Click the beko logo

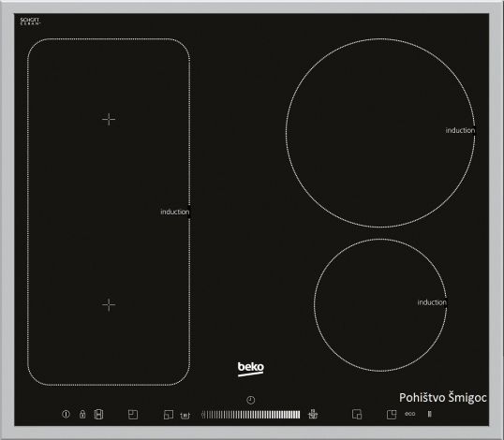point(251,368)
